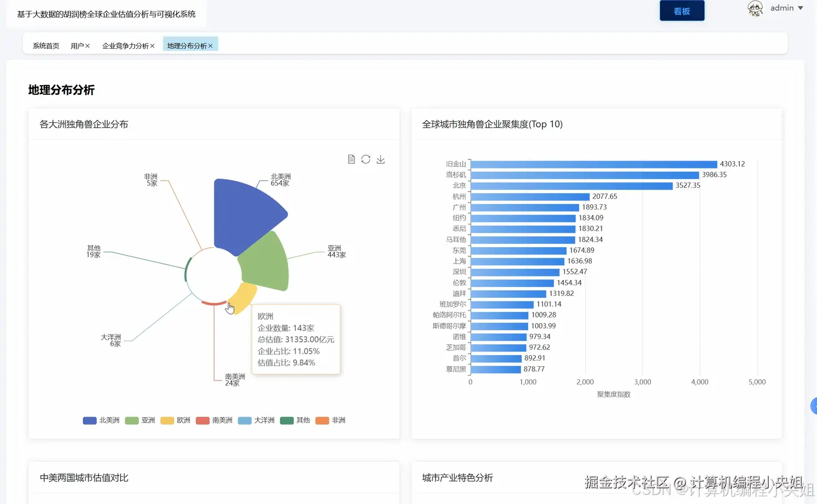This screenshot has height=504, width=817.
Task: Click the 各大洲独角兽企业分布 card title
Action: pos(84,124)
